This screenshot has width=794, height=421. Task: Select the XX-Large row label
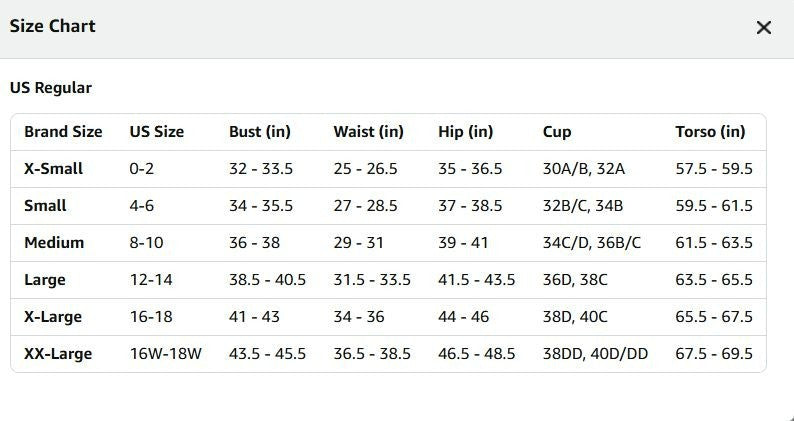tap(58, 354)
